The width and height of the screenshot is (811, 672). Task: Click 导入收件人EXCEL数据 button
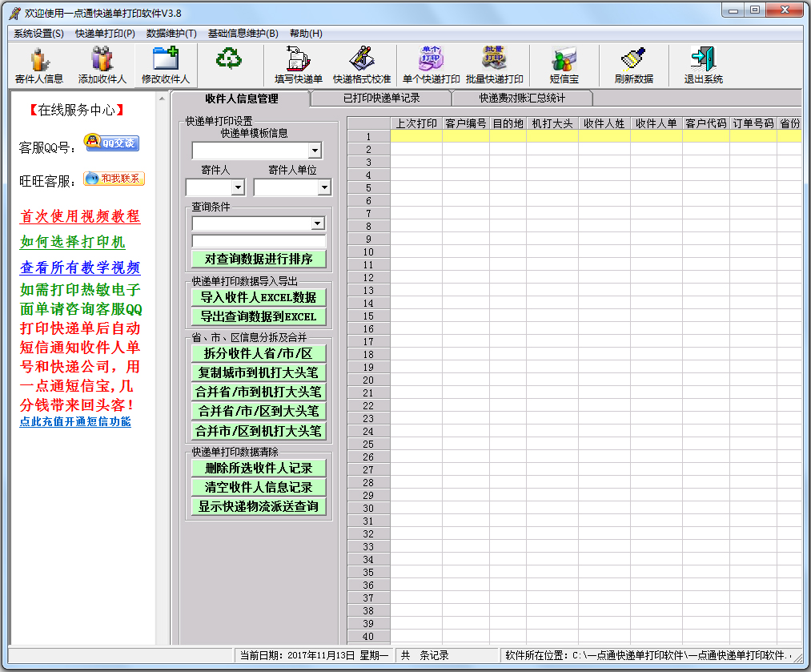(259, 297)
